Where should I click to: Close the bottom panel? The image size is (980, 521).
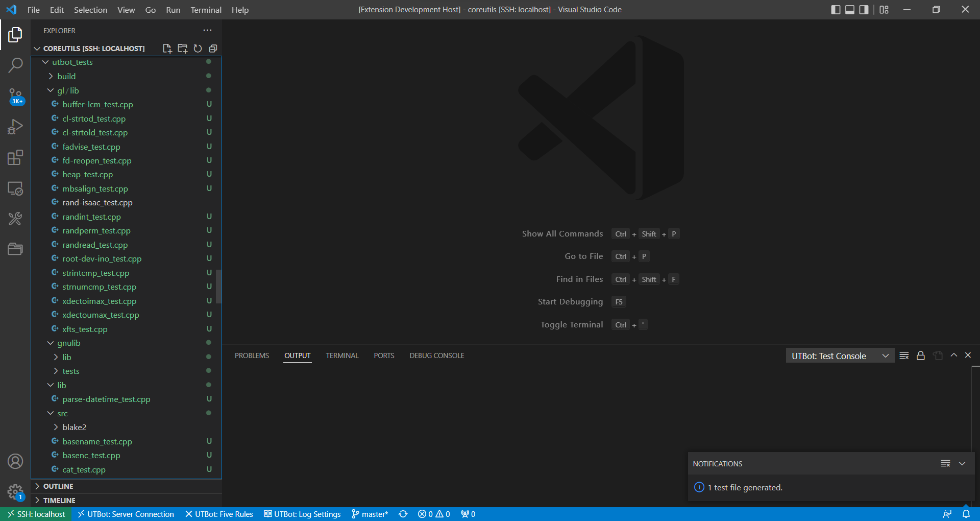(968, 355)
